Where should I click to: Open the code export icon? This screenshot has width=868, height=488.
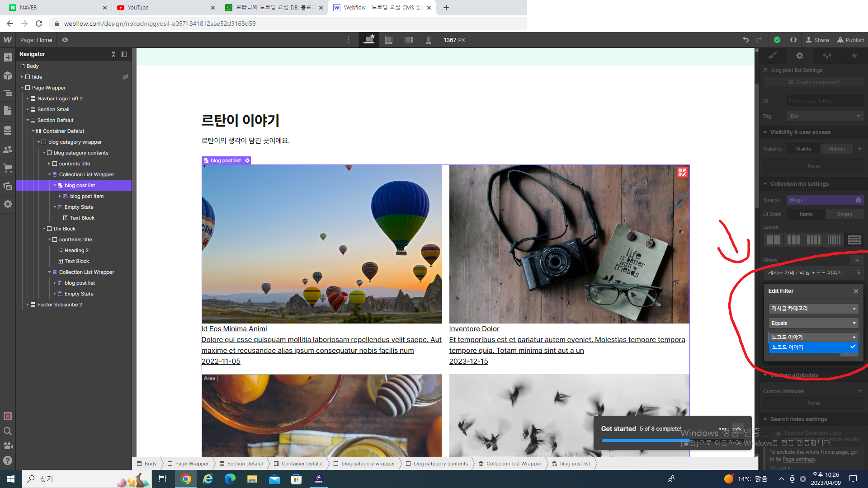tap(793, 40)
